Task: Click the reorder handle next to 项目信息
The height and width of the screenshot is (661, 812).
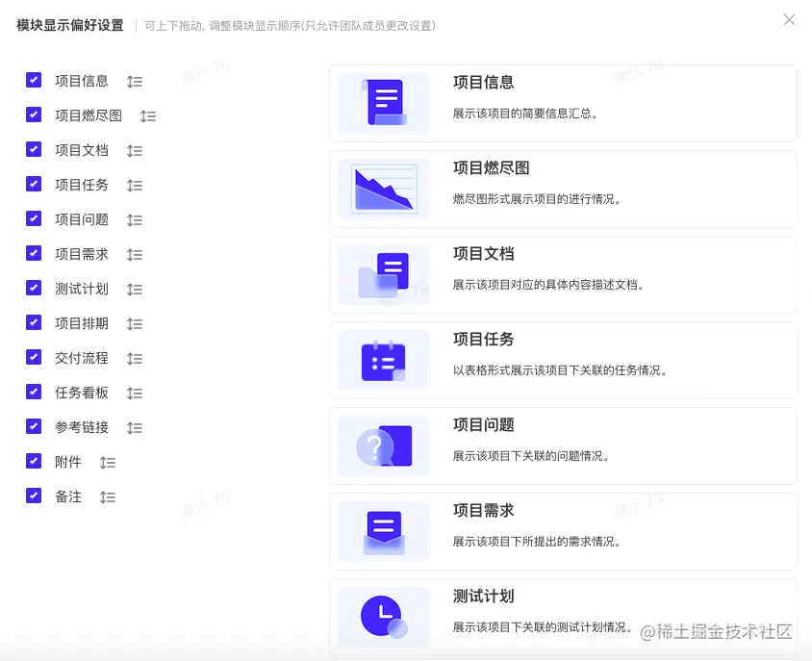Action: (134, 81)
